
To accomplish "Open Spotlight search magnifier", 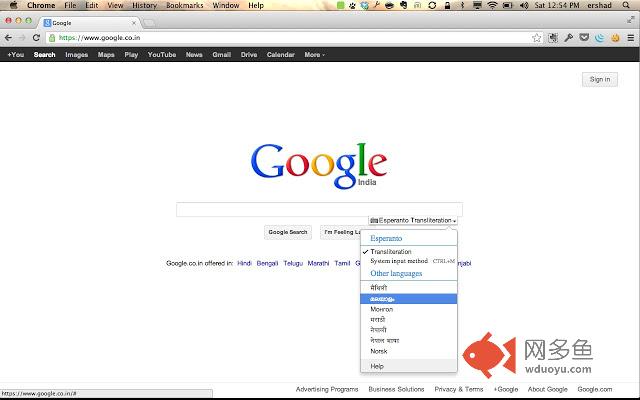I will click(626, 5).
